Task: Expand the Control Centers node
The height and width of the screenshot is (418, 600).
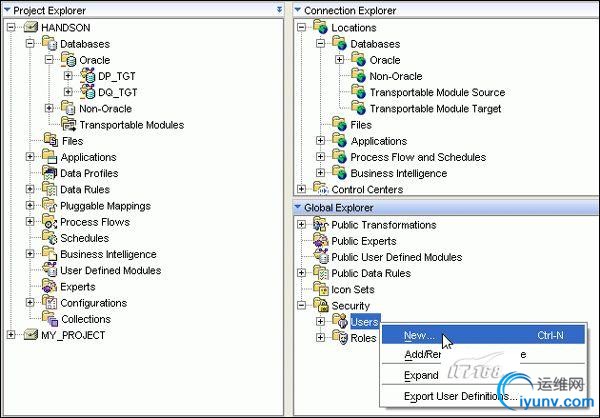Action: click(x=302, y=189)
